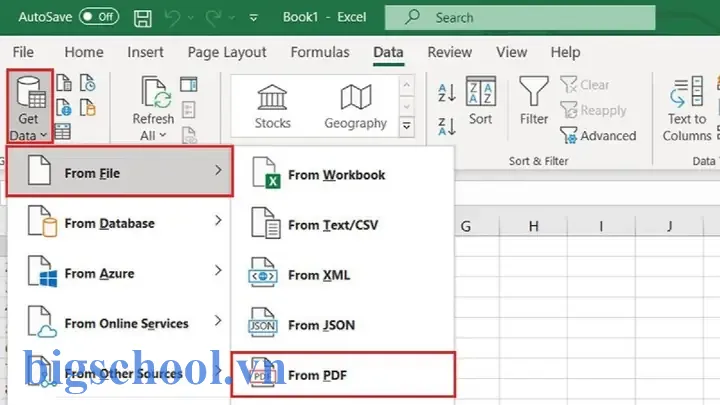Choose From Workbook in the submenu
720x405 pixels.
pyautogui.click(x=343, y=175)
